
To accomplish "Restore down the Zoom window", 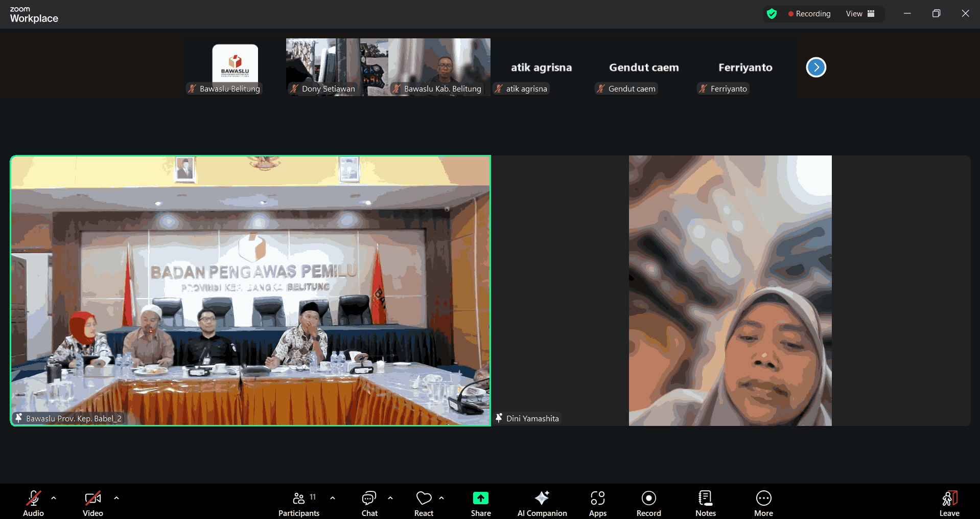I will pos(936,13).
